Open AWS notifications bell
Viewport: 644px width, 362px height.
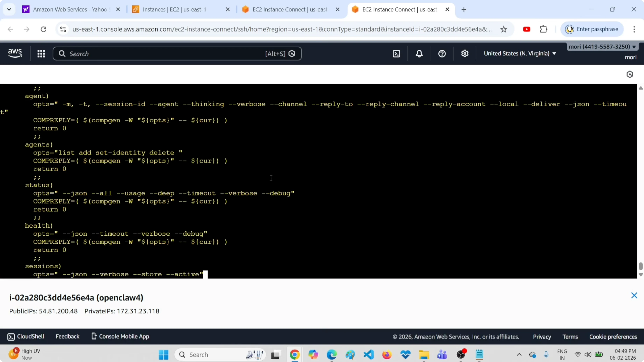coord(419,54)
